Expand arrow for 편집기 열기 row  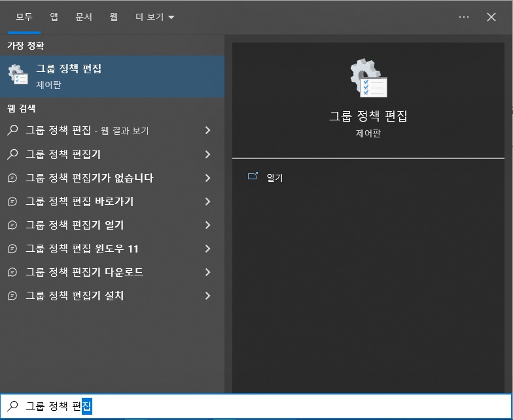(x=208, y=225)
